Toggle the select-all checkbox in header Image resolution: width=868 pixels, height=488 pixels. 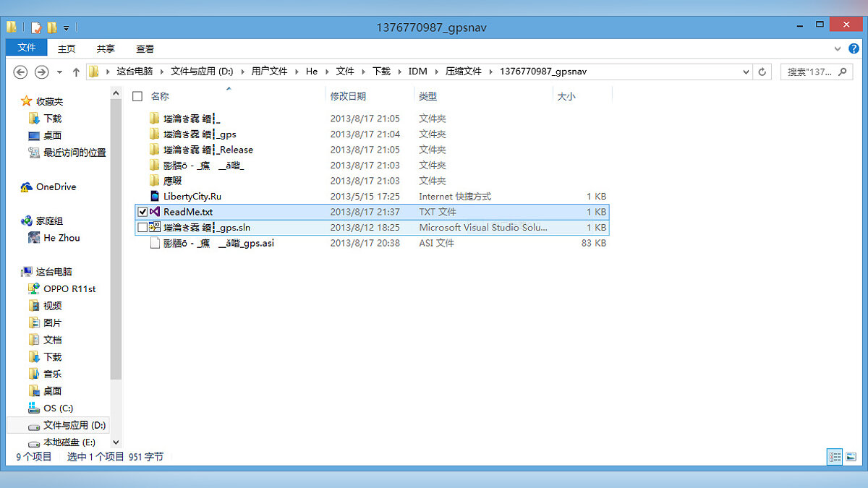tap(137, 96)
